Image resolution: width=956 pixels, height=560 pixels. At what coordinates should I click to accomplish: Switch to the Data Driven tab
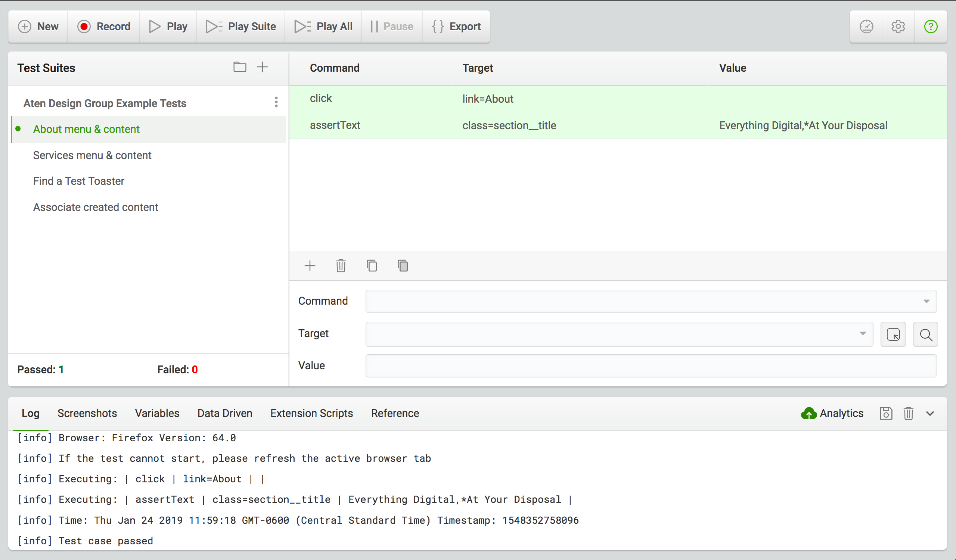(224, 413)
